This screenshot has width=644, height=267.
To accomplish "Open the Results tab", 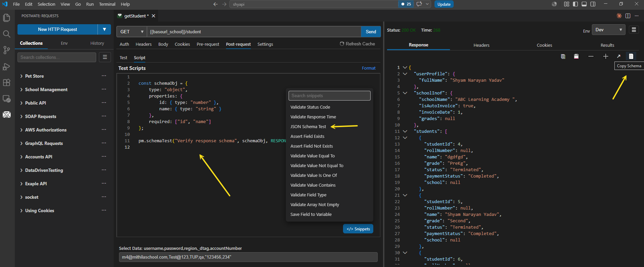I will click(607, 45).
